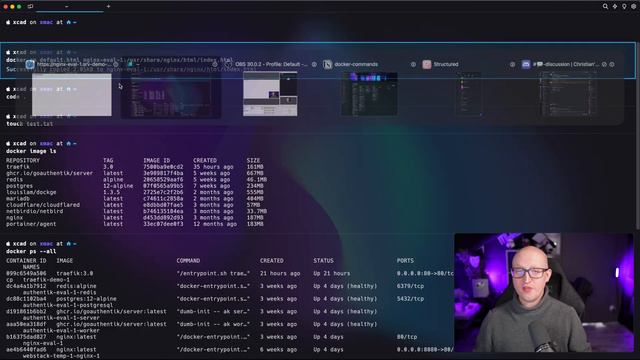
Task: Switch to the nginx-eval browser window thumbnail
Action: tap(71, 94)
